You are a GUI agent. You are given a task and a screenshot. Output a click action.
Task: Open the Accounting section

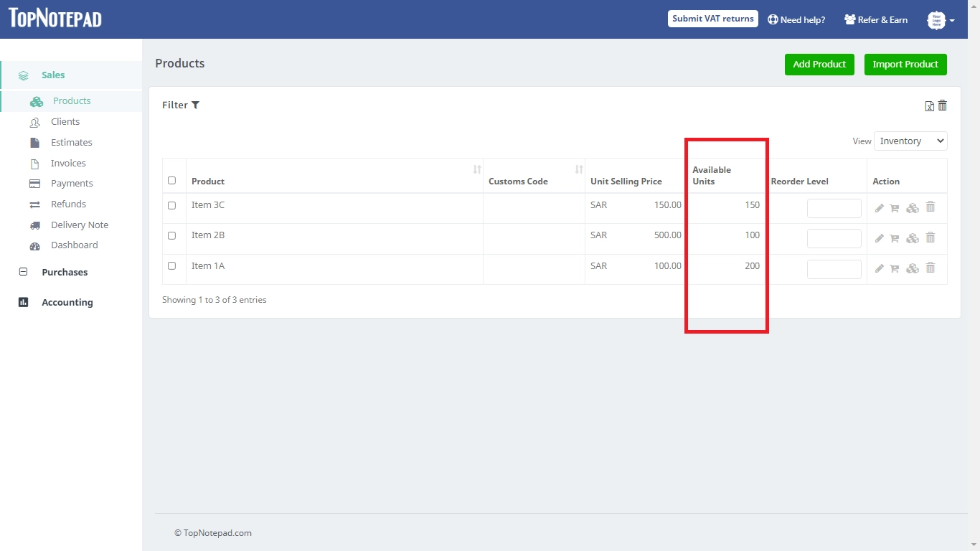[67, 302]
